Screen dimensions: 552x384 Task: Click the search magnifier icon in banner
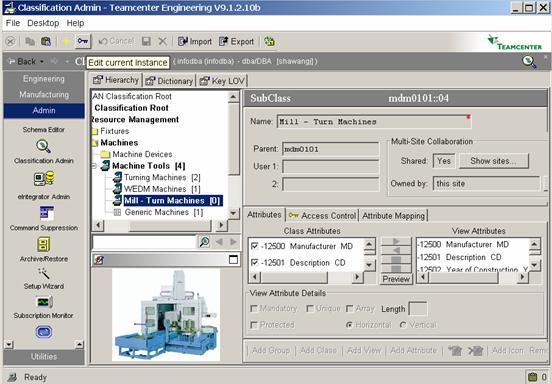[529, 62]
